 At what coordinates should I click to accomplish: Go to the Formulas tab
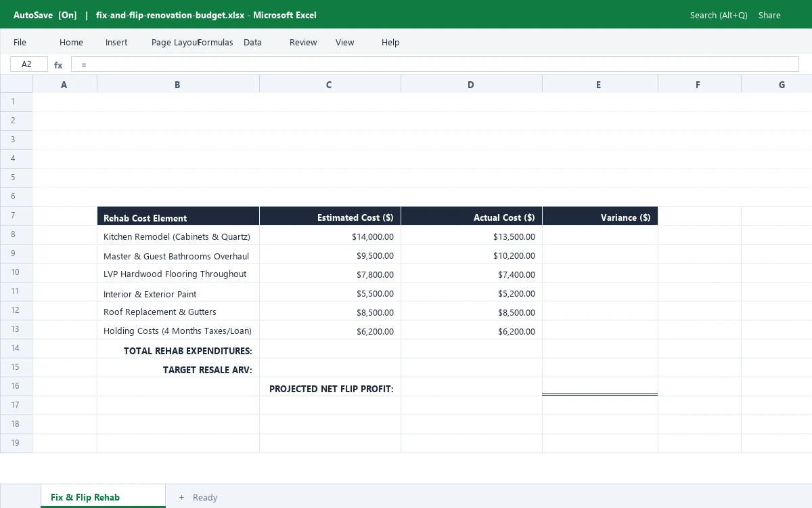(x=215, y=42)
